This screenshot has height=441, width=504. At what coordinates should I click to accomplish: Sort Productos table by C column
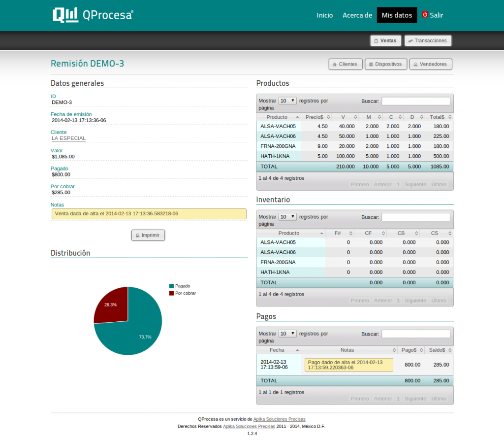(x=393, y=117)
